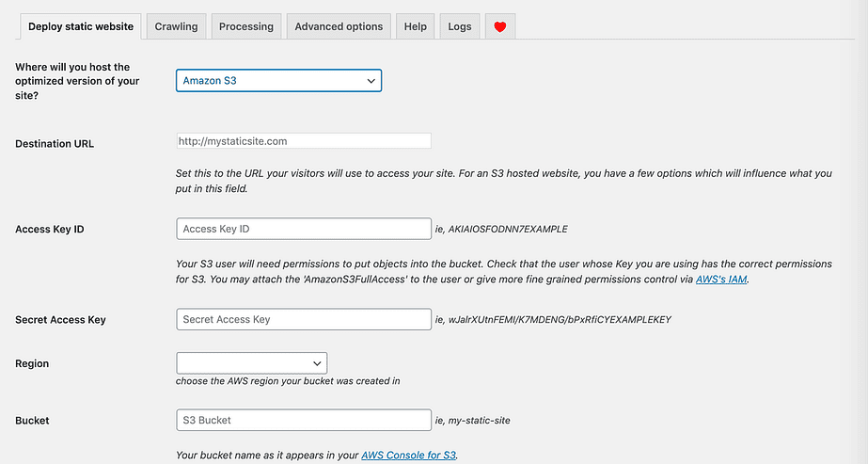The width and height of the screenshot is (868, 464).
Task: Select the S3 Bucket text field
Action: point(303,420)
